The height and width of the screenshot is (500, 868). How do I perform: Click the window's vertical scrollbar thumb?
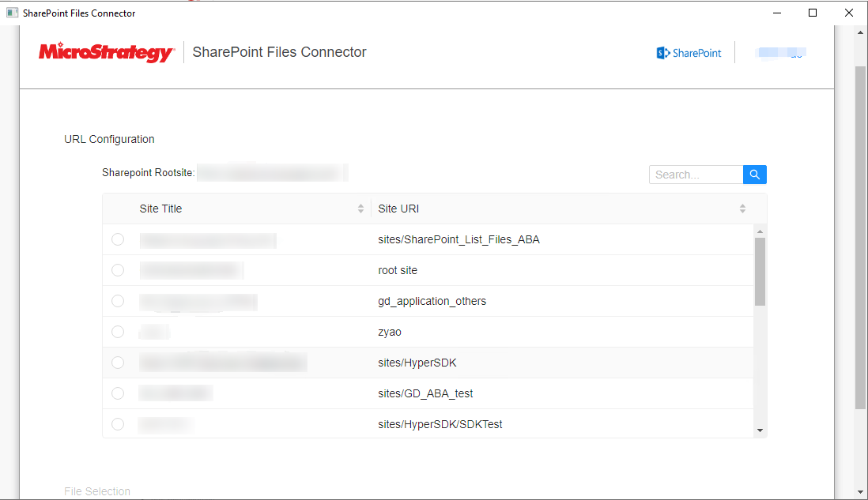tap(860, 237)
